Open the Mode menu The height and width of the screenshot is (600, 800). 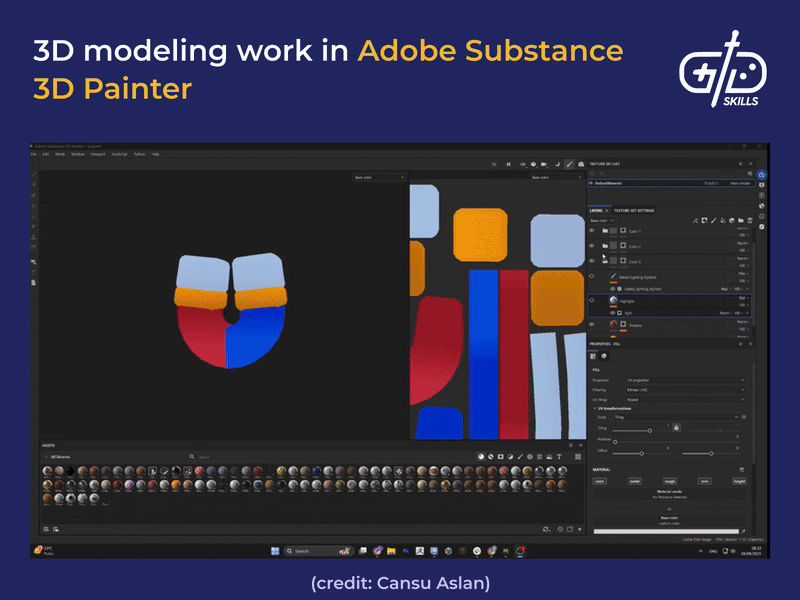60,154
